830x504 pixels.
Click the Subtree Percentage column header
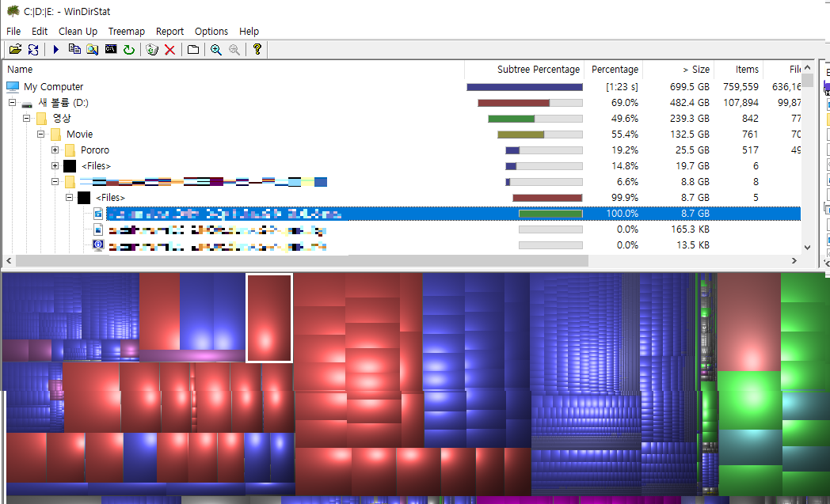(x=524, y=70)
